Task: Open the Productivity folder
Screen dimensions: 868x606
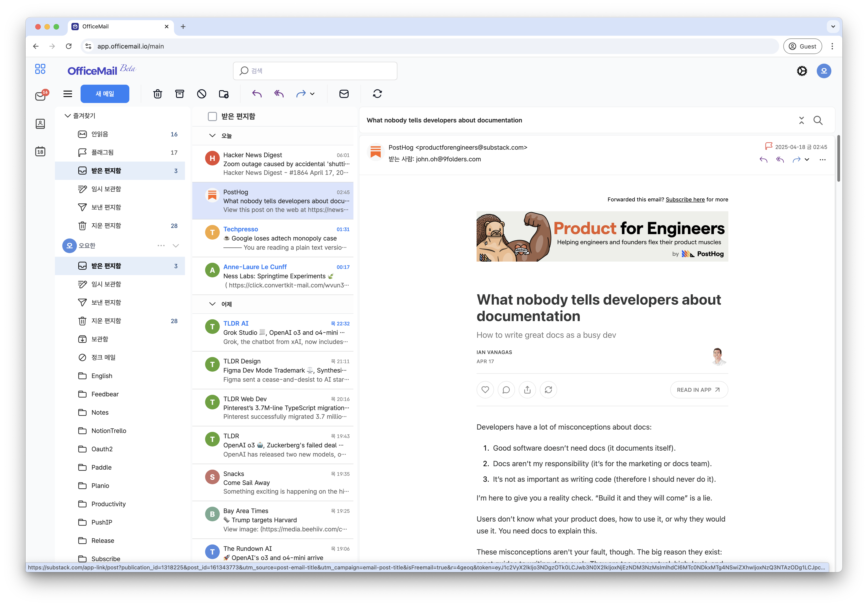Action: click(x=120, y=504)
